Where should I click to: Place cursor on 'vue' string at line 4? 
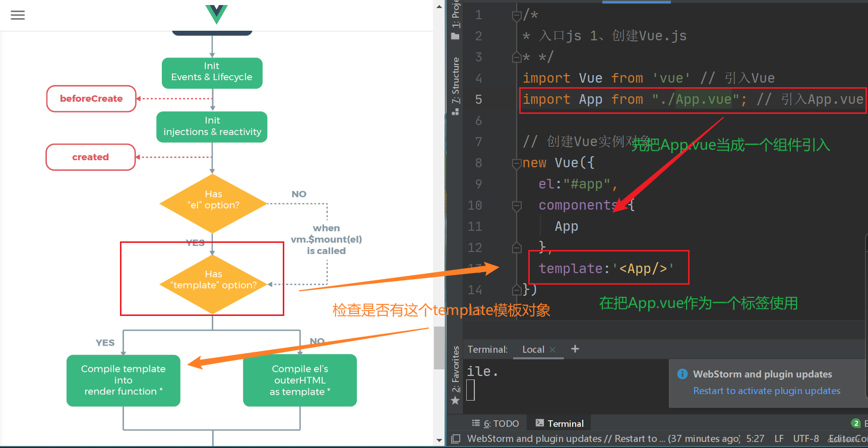click(671, 78)
